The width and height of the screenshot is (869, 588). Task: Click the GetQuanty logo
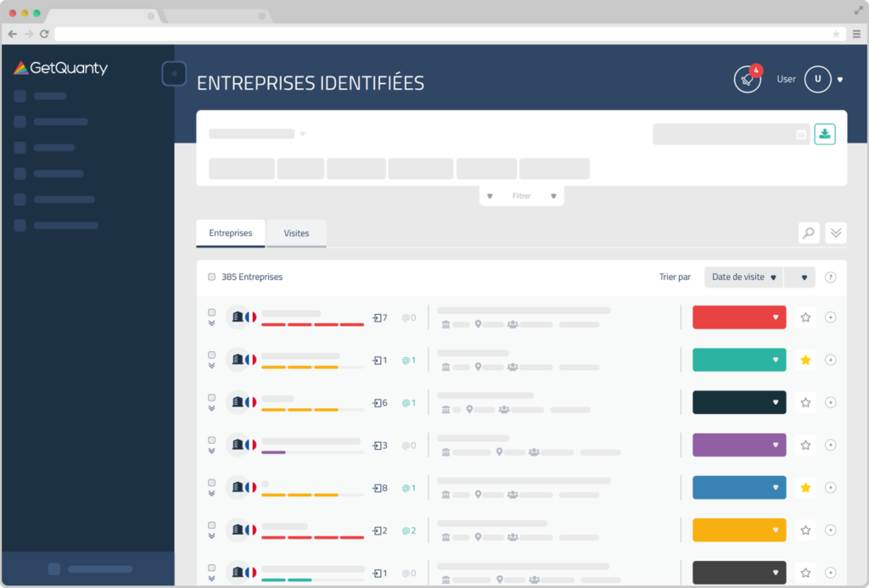pos(61,69)
